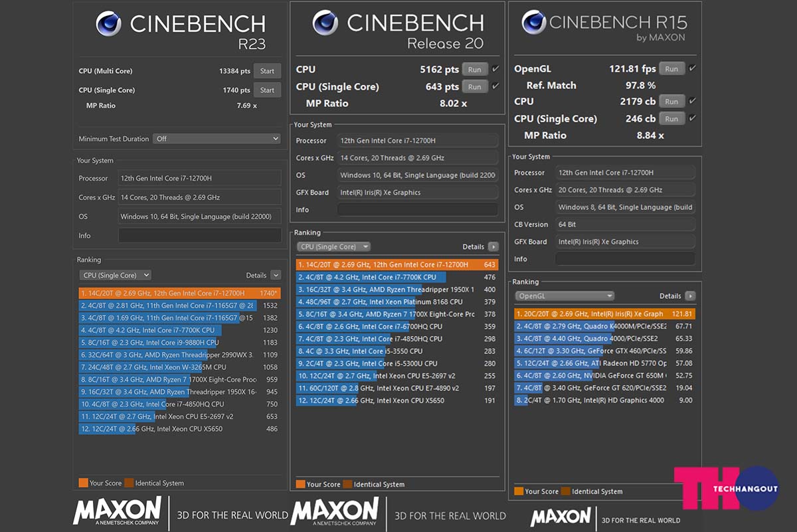The width and height of the screenshot is (797, 532).
Task: Click the Info input field in Release 20
Action: tap(418, 209)
